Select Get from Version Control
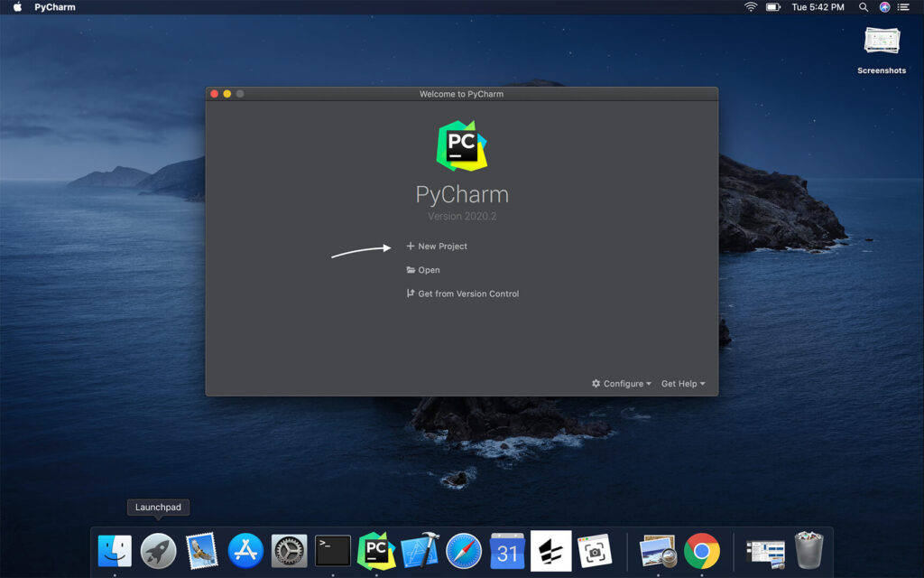The height and width of the screenshot is (578, 924). click(x=463, y=294)
